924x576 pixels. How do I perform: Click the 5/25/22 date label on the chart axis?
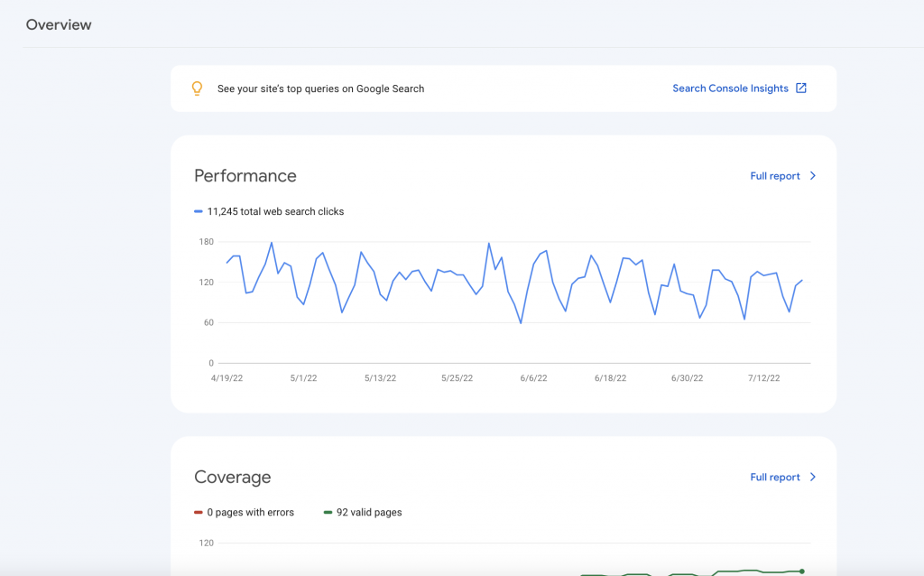(x=457, y=378)
